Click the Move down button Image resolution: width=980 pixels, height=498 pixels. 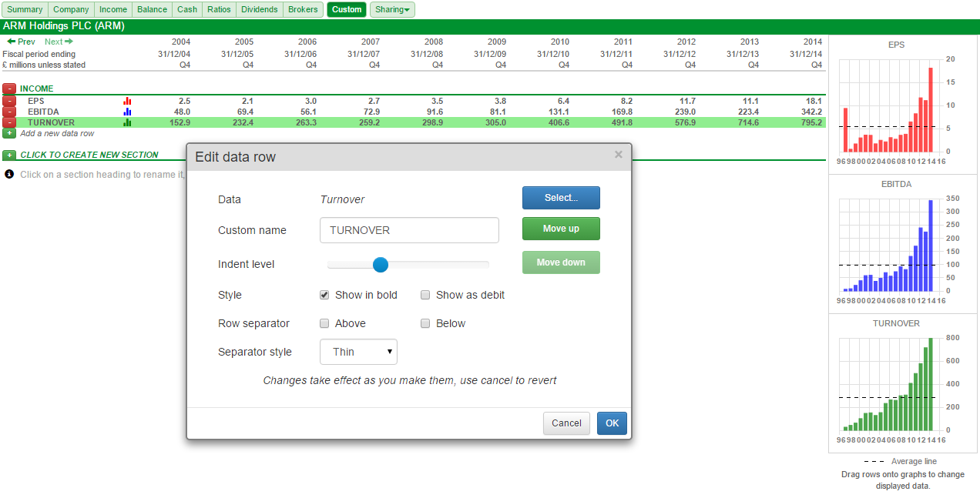[x=561, y=262]
